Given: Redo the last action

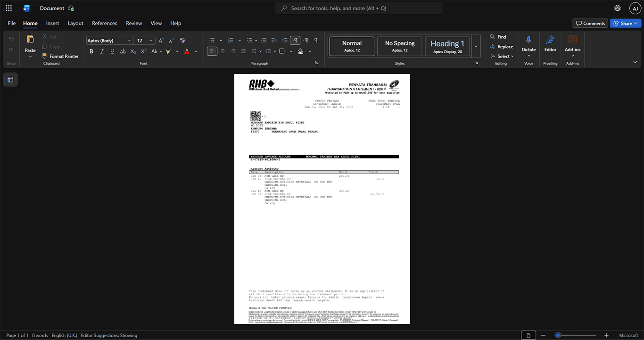Looking at the screenshot, I should tap(11, 50).
